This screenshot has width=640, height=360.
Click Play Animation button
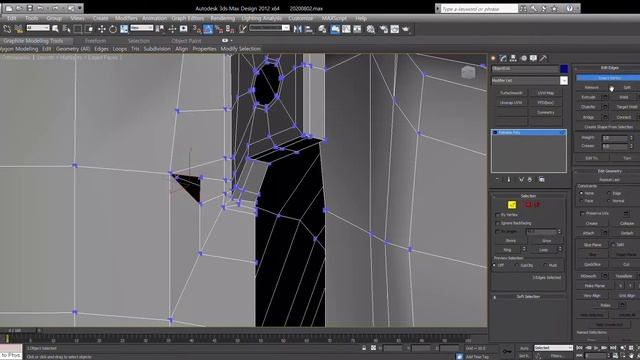596,348
